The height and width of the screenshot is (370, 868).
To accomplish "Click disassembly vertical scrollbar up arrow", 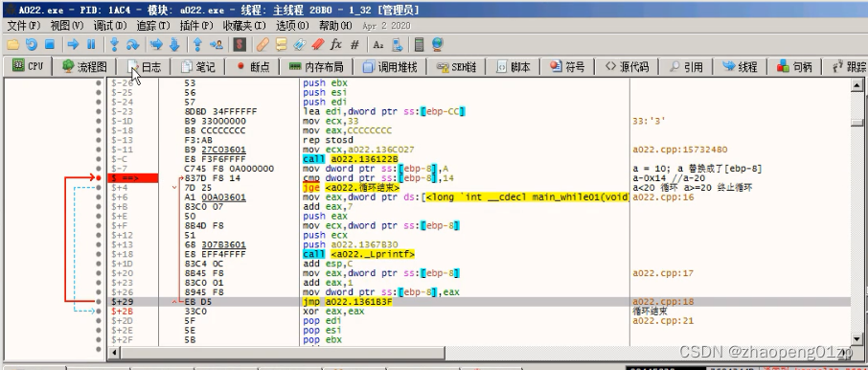I will 857,85.
